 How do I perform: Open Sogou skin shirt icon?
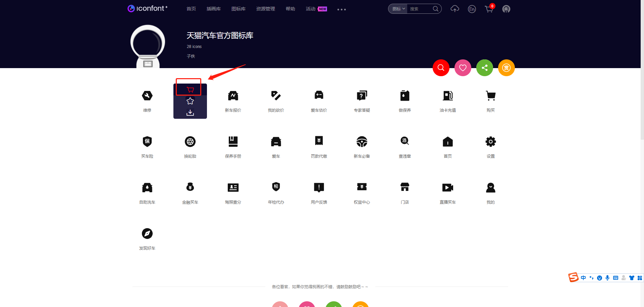click(632, 278)
